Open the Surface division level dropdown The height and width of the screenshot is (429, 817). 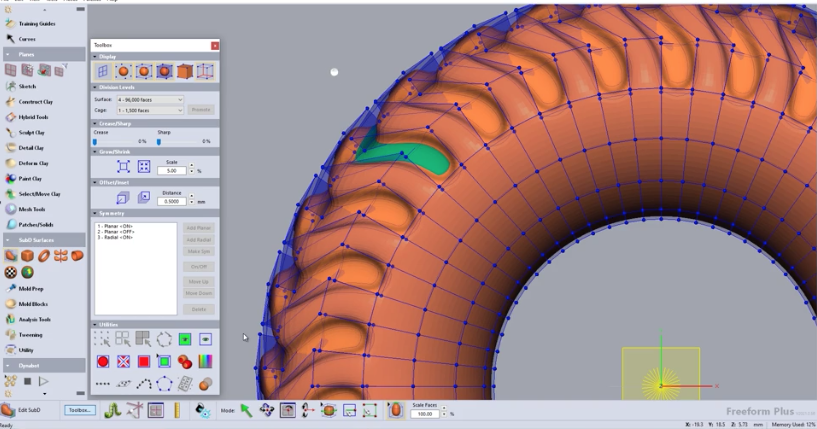pos(150,100)
